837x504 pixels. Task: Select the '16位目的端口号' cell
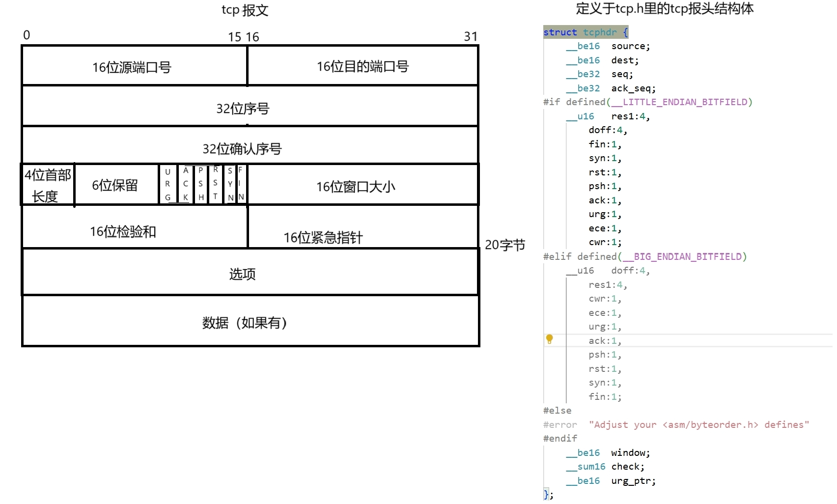(363, 66)
